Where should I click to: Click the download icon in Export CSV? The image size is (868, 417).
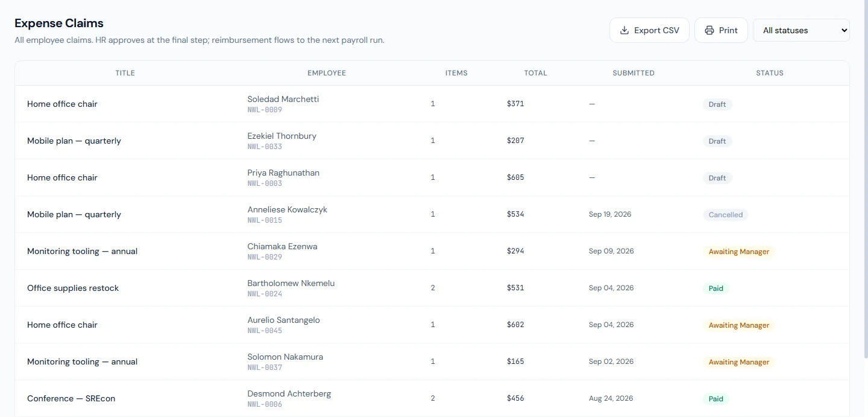(x=624, y=30)
